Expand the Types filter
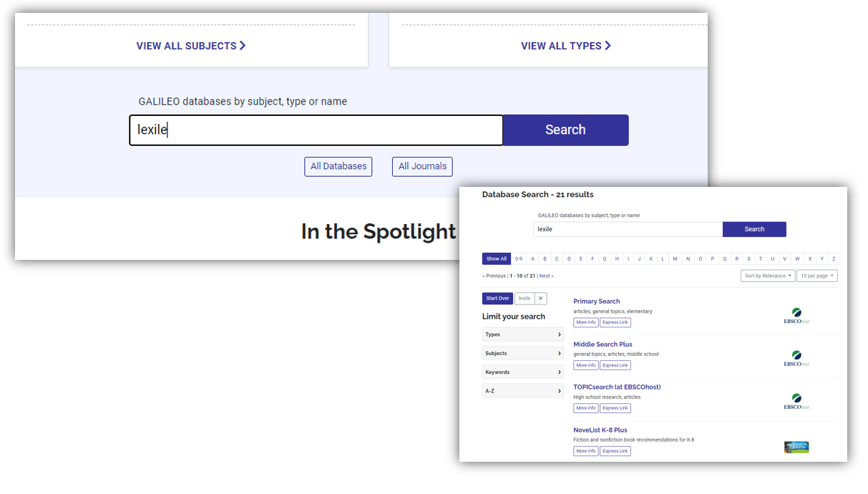The image size is (868, 494). click(x=523, y=334)
